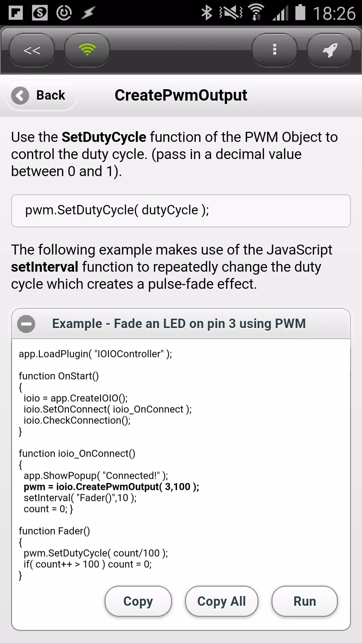The width and height of the screenshot is (362, 644).
Task: Tap the battery status icon
Action: click(300, 13)
